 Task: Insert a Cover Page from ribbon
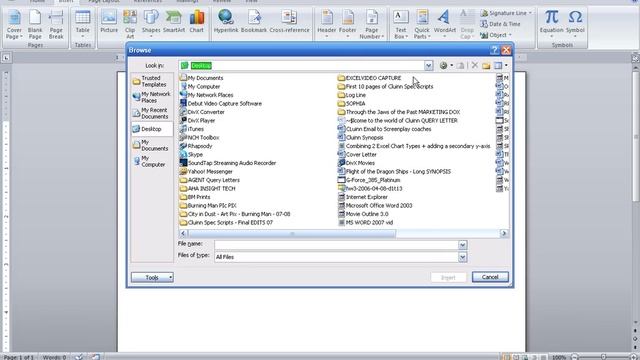pyautogui.click(x=14, y=24)
